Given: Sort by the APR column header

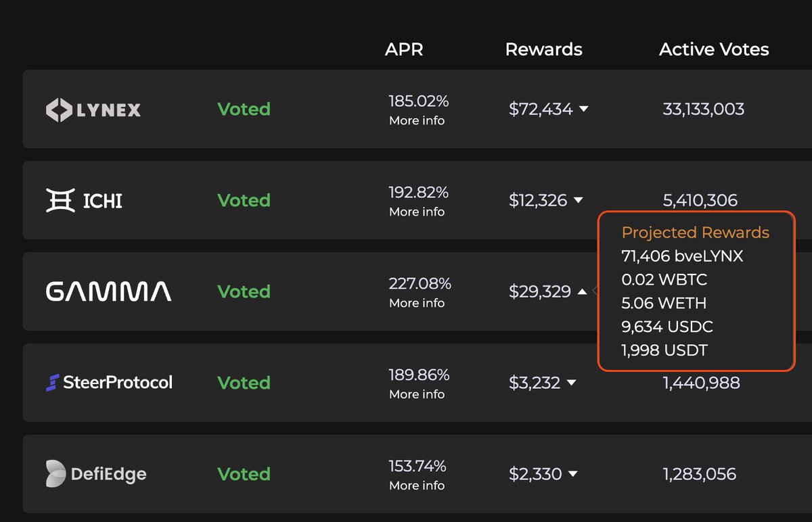Looking at the screenshot, I should point(404,49).
